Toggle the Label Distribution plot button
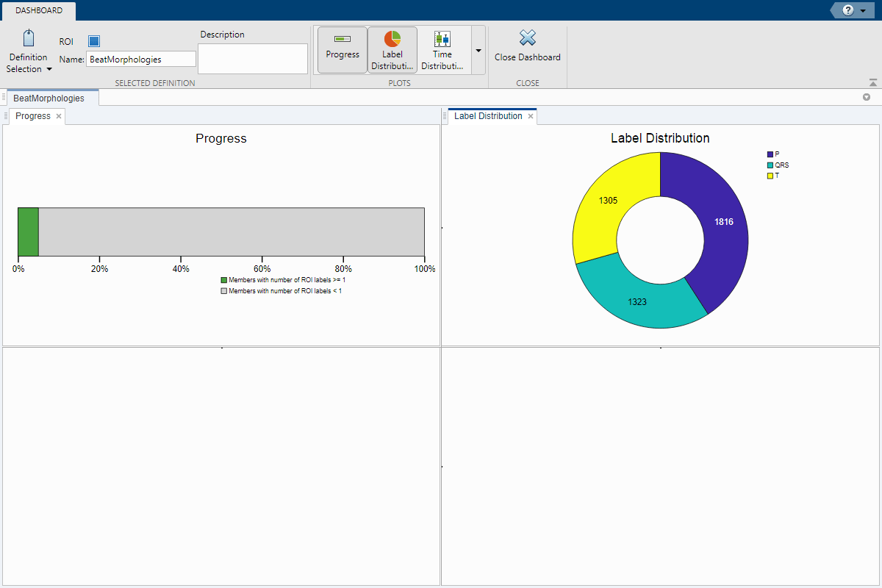The height and width of the screenshot is (588, 882). click(392, 49)
